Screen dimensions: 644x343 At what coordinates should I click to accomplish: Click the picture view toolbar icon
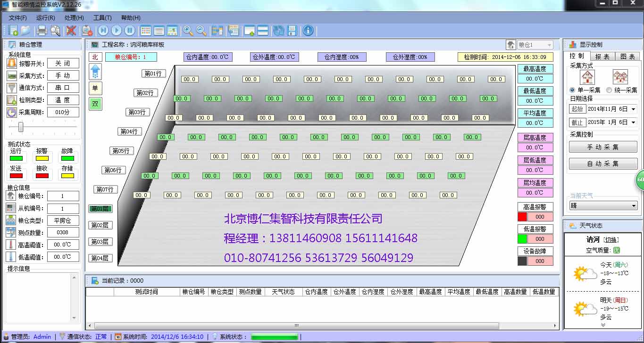[x=172, y=31]
